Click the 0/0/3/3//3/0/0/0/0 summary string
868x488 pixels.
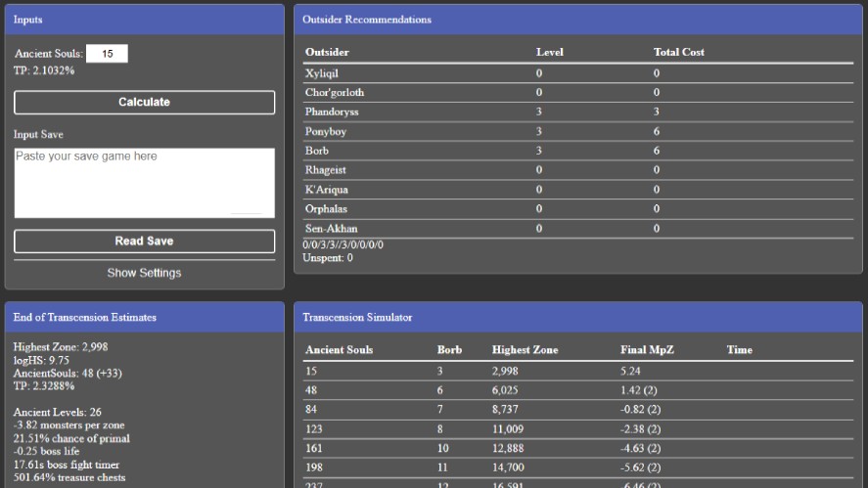point(343,244)
